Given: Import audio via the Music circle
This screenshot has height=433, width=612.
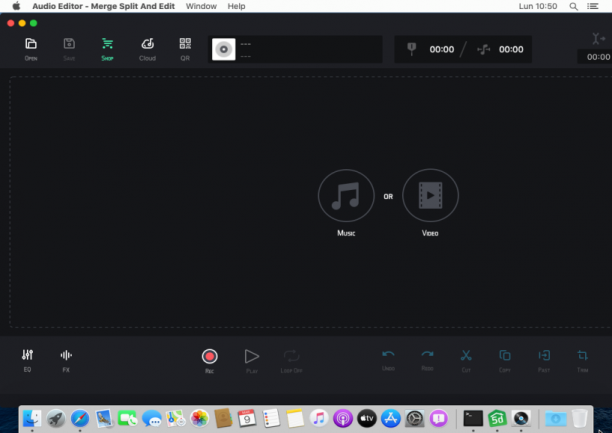Looking at the screenshot, I should point(346,196).
